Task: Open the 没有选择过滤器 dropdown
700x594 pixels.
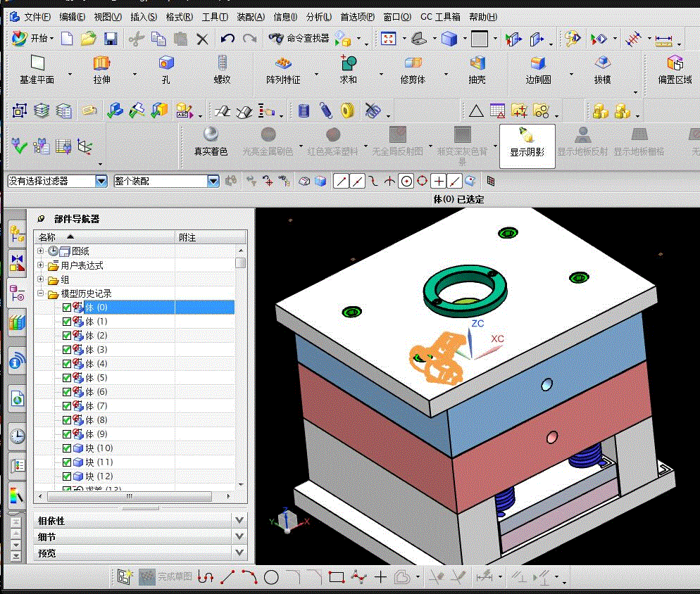Action: tap(101, 181)
